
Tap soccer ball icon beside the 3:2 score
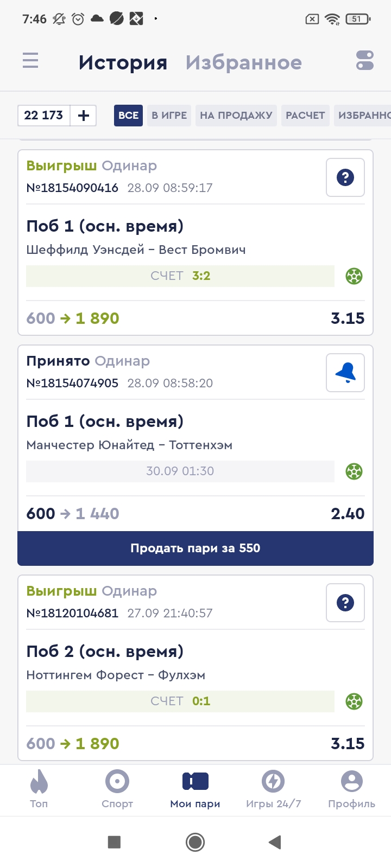pyautogui.click(x=354, y=276)
